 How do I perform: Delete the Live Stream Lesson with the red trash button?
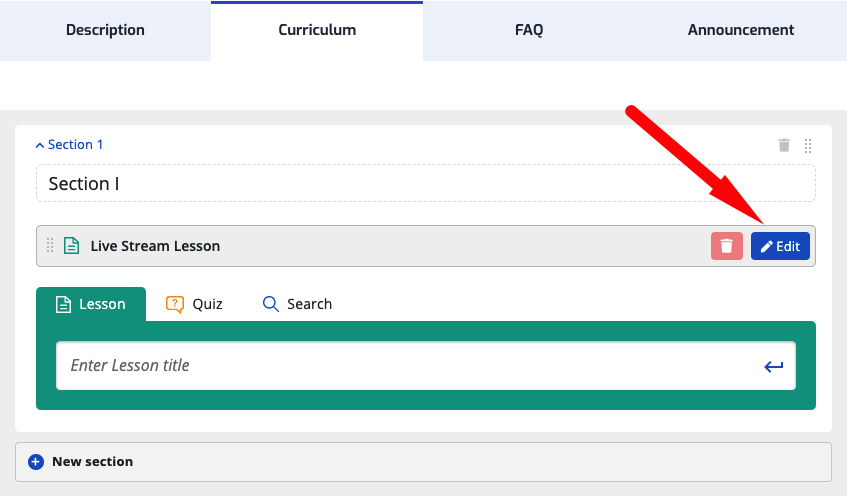tap(727, 246)
